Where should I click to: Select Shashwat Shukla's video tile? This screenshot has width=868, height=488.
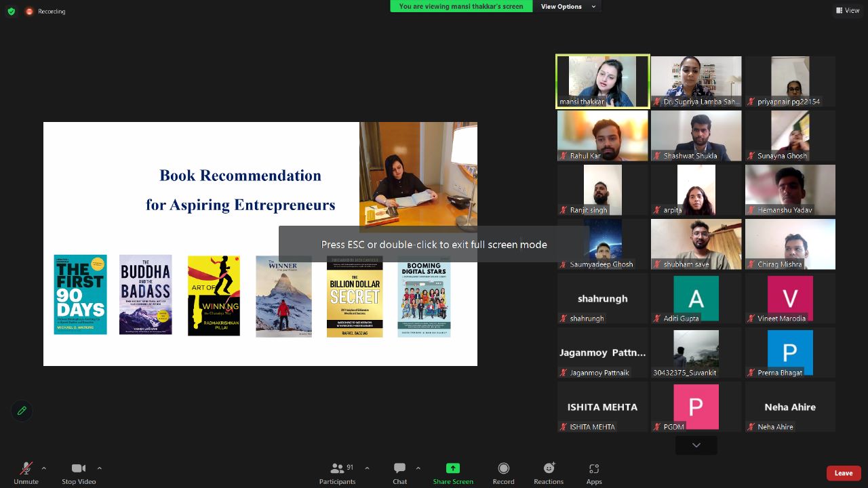(696, 136)
